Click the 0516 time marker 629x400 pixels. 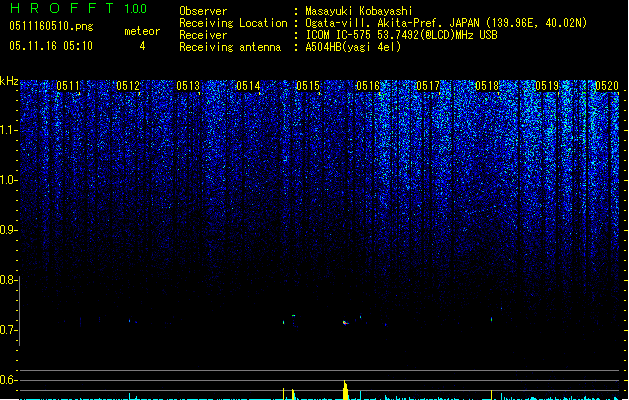point(368,86)
